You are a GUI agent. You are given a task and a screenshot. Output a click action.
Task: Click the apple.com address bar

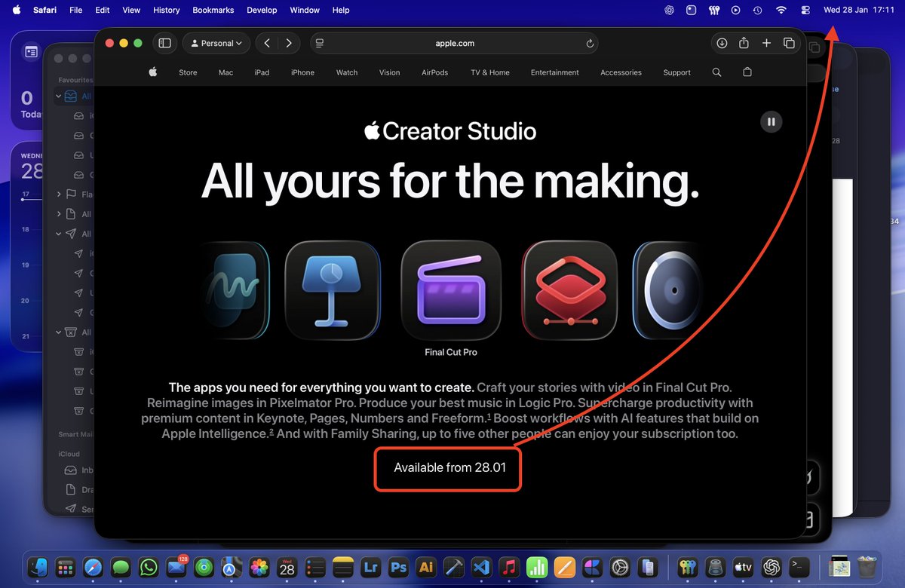click(x=454, y=43)
